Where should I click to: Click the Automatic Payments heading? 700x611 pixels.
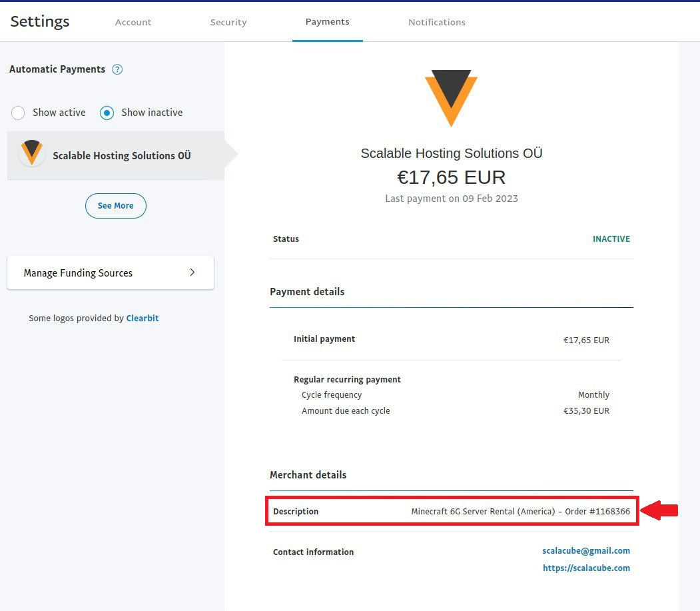57,69
